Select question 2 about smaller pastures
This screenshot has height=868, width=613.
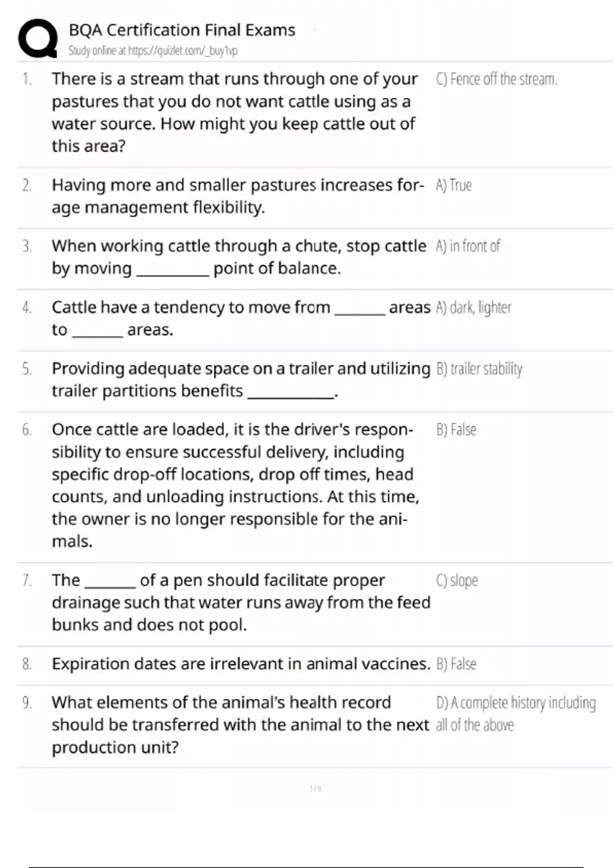(x=238, y=196)
